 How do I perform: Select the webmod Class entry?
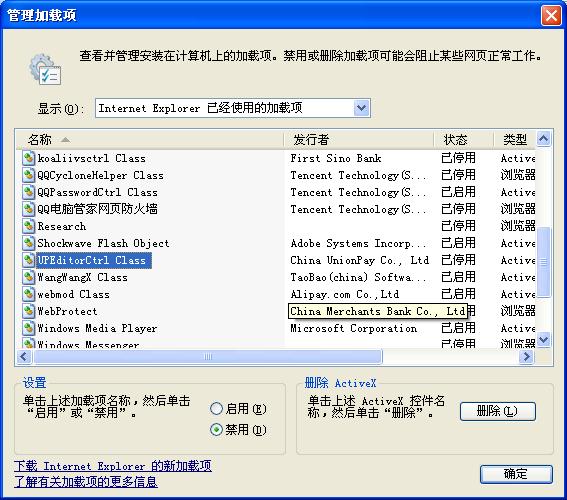tap(73, 294)
